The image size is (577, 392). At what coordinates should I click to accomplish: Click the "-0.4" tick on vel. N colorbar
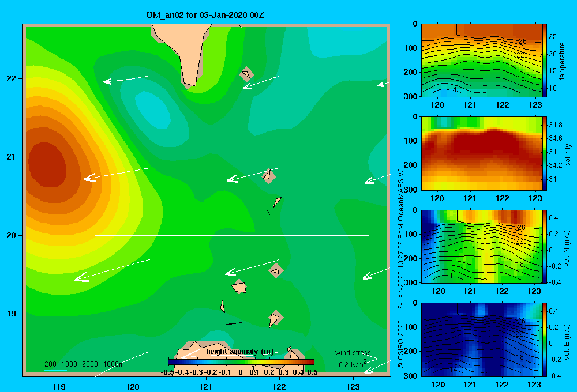[554, 282]
